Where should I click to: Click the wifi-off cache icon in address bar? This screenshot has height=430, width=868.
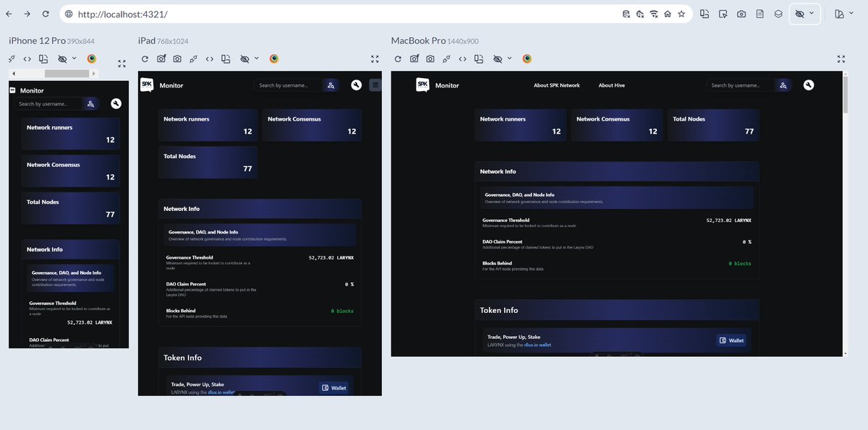pyautogui.click(x=654, y=14)
